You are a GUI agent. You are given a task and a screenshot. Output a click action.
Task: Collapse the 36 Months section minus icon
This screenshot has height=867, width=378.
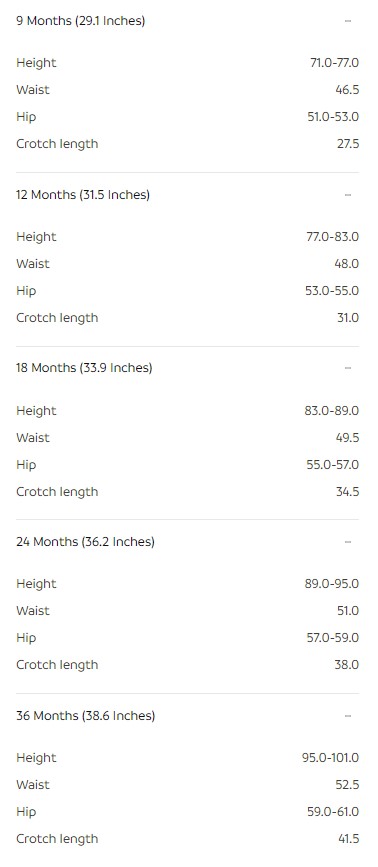[x=348, y=715]
